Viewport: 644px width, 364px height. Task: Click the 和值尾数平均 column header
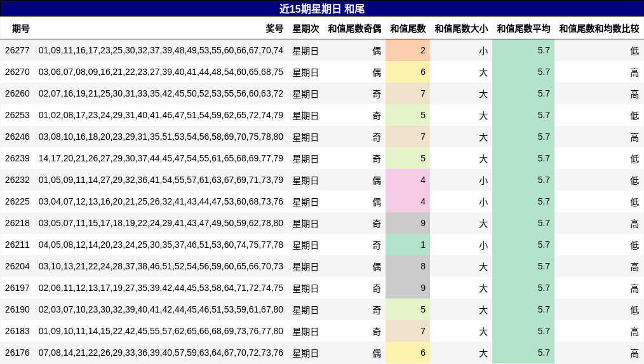[523, 29]
